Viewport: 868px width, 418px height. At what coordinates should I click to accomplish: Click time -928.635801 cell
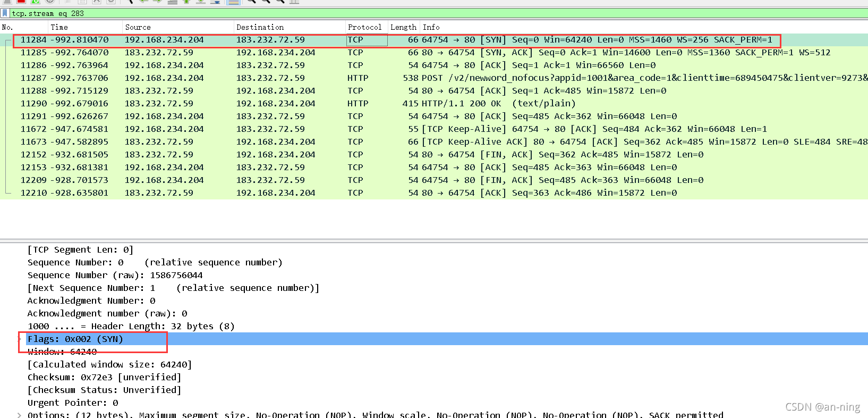click(x=79, y=193)
